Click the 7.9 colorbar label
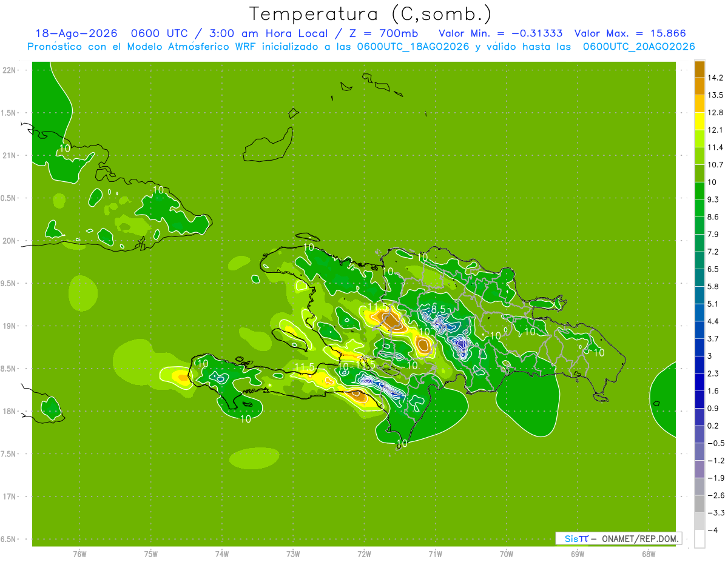 [x=714, y=235]
